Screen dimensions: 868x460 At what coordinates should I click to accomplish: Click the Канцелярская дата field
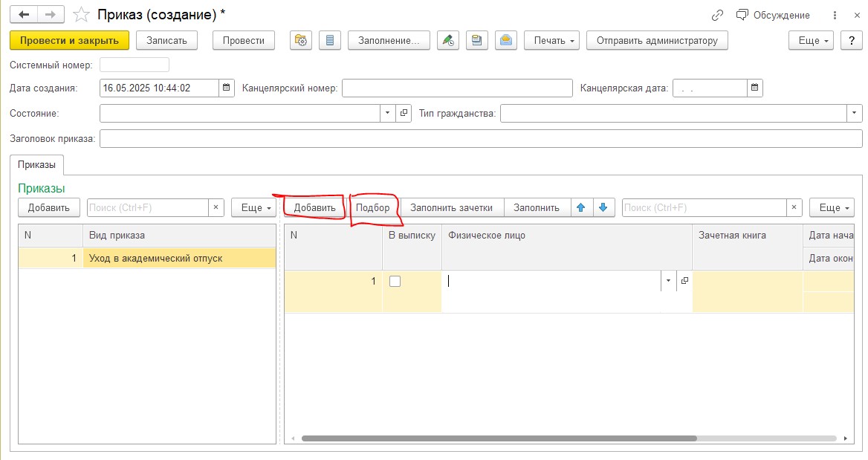(x=710, y=88)
